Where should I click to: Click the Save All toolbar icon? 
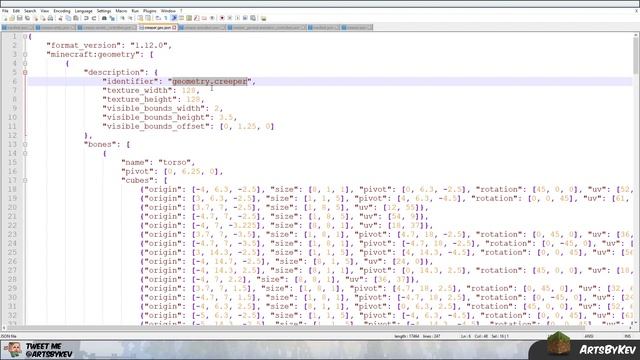point(27,18)
